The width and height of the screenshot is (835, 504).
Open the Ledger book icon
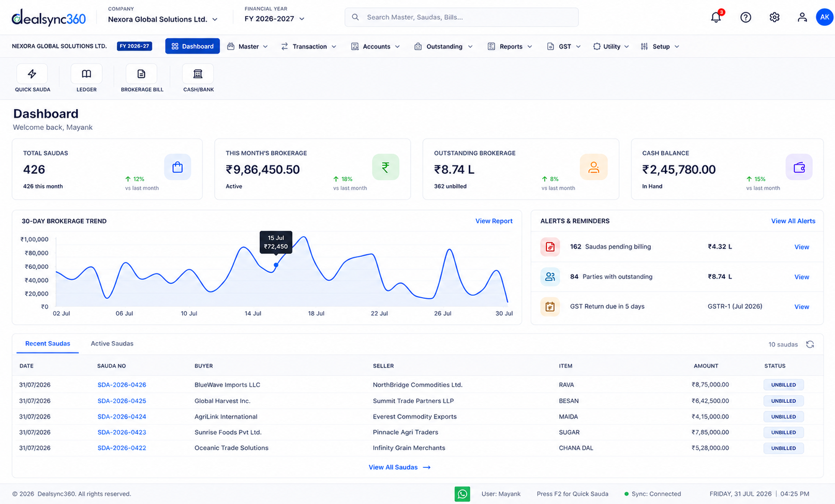[x=86, y=74]
